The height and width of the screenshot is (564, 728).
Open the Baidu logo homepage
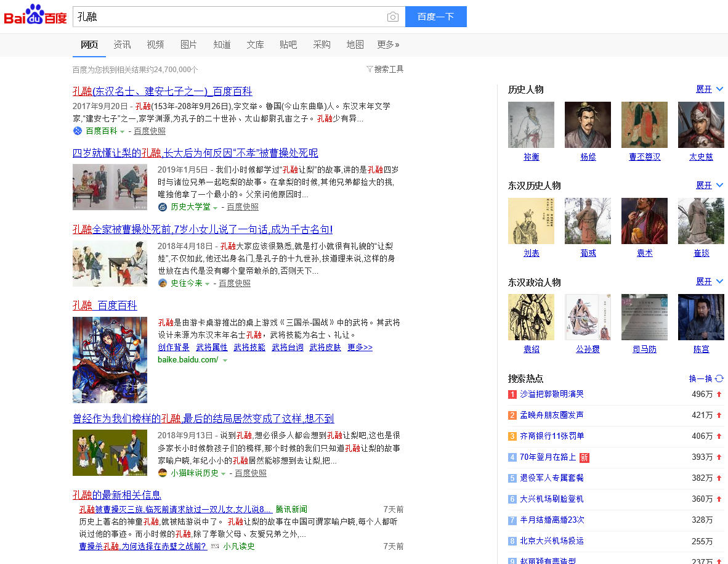coord(35,15)
